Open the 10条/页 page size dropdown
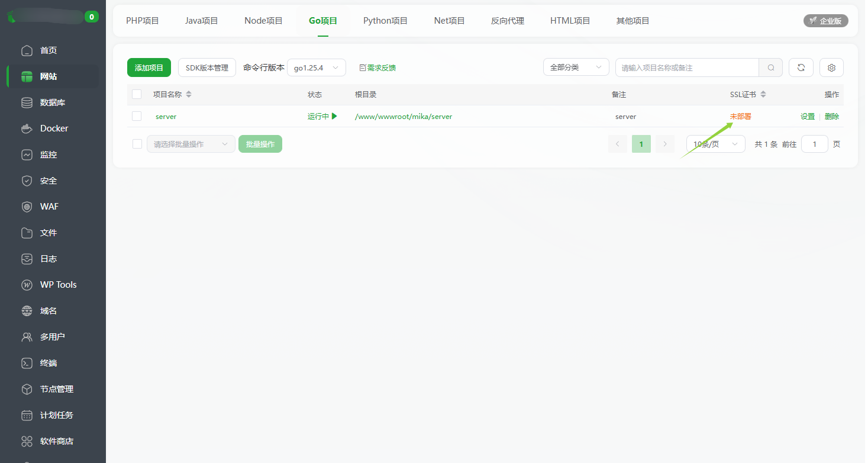The width and height of the screenshot is (868, 463). (x=715, y=143)
